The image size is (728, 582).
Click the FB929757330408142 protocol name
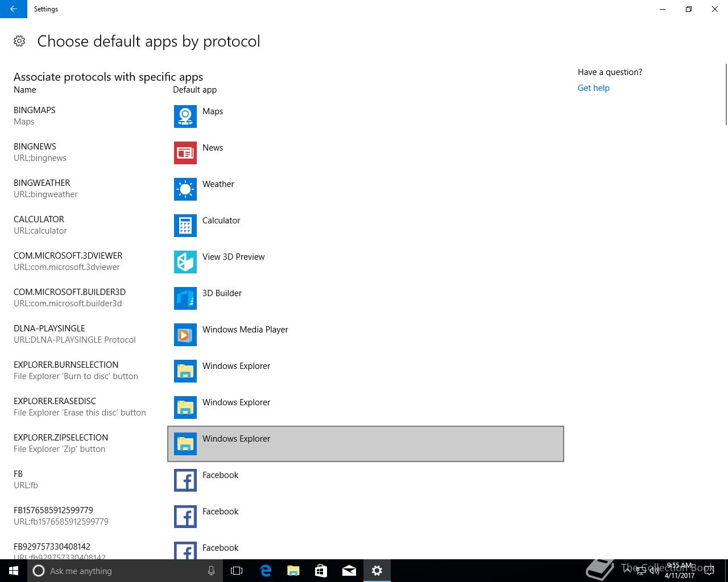point(52,547)
